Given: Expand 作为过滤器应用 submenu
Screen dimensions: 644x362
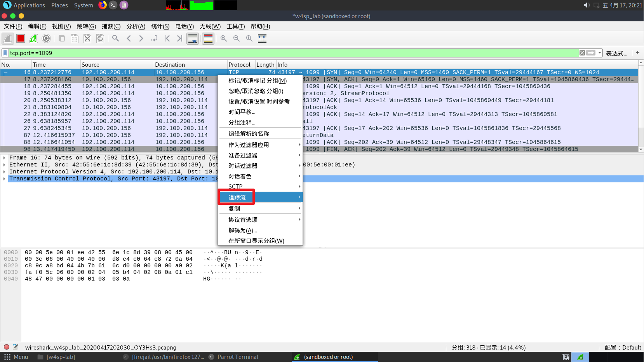Looking at the screenshot, I should coord(260,145).
